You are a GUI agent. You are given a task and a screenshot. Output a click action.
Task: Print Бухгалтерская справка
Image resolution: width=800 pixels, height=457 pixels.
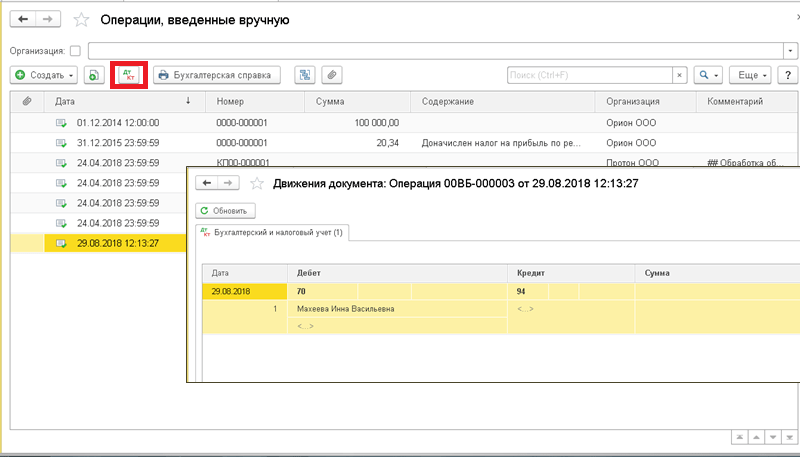(x=217, y=75)
